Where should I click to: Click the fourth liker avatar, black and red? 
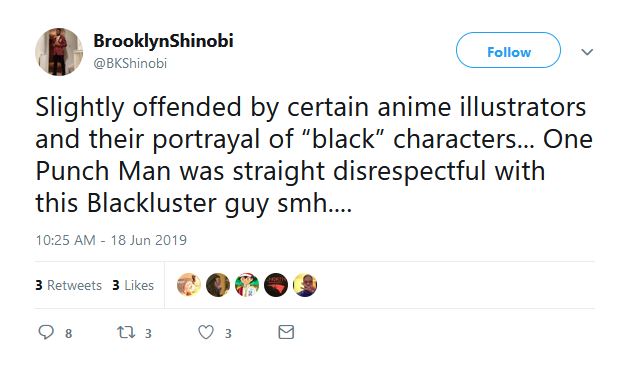click(276, 285)
